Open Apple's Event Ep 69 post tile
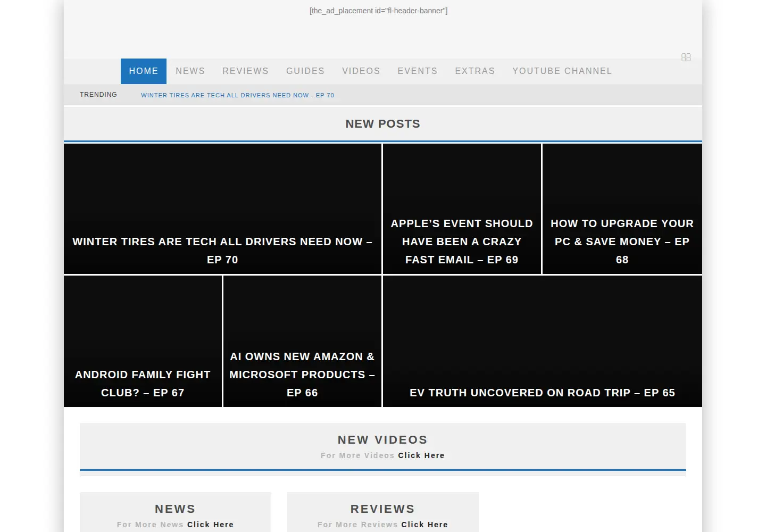This screenshot has height=532, width=766. click(x=462, y=209)
